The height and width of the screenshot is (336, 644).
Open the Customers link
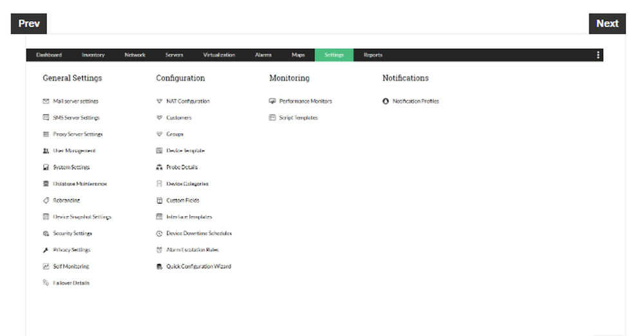(x=179, y=118)
